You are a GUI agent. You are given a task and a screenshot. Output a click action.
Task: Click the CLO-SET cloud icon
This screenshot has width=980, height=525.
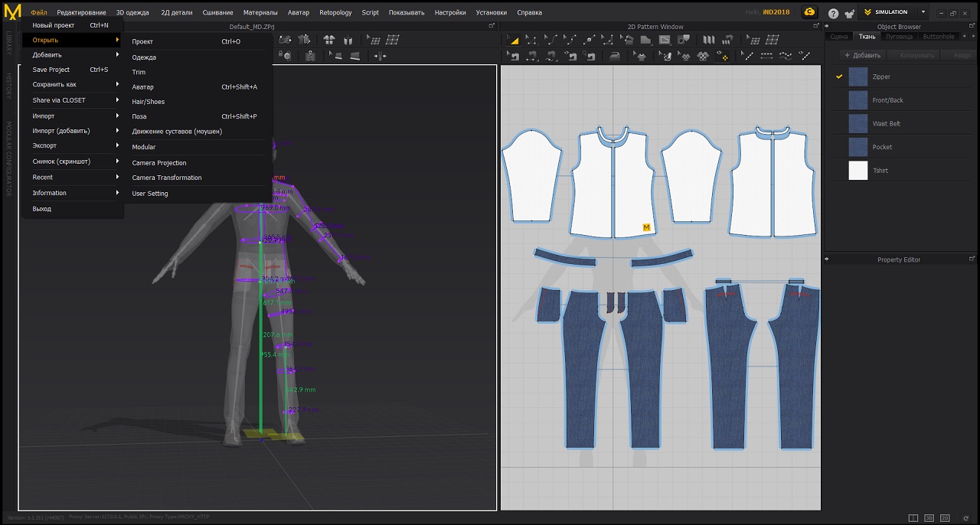coord(809,12)
